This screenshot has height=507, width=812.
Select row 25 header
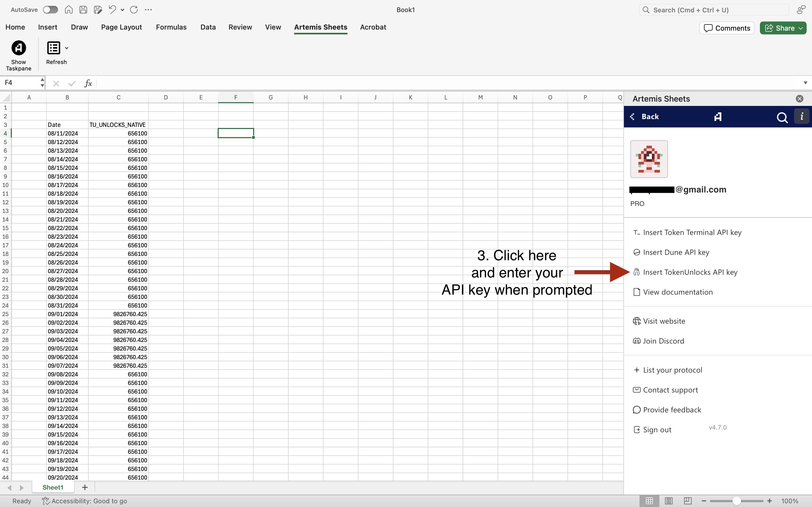pos(5,314)
